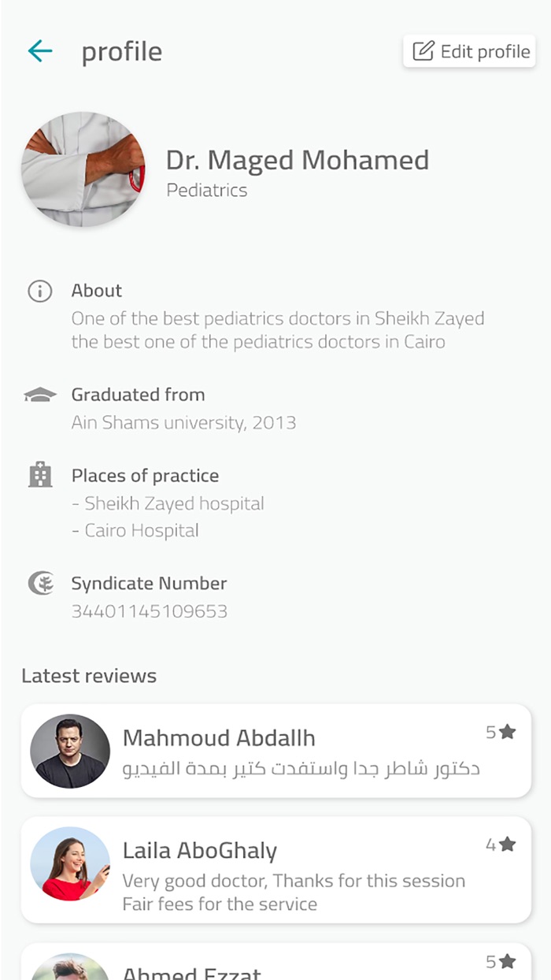Open Dr. Maged Mohamed's profile photo
Screen dimensions: 551x980
tap(83, 169)
